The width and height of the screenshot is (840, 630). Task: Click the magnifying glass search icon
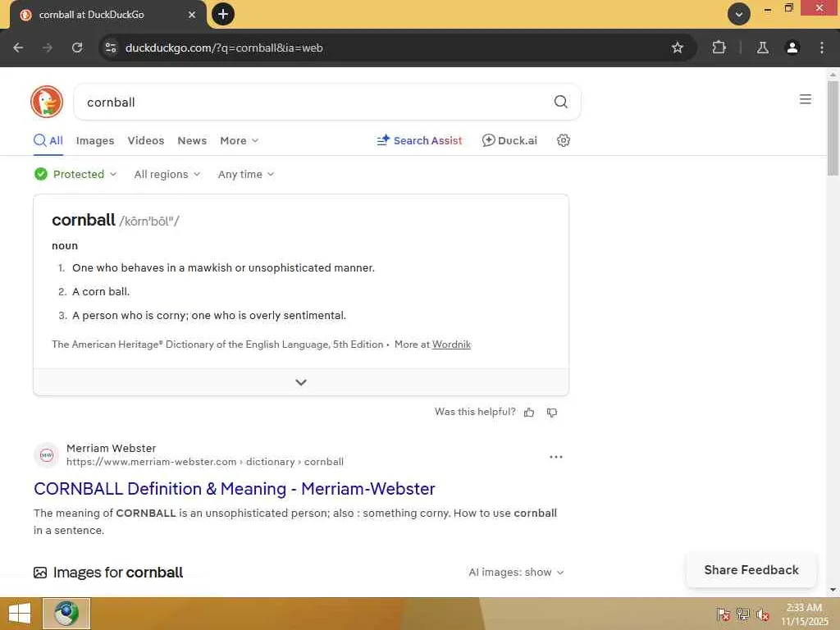click(560, 102)
